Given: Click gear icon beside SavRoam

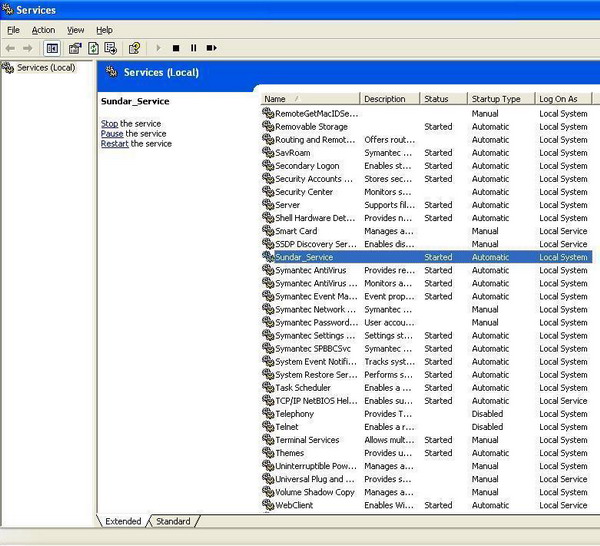Looking at the screenshot, I should click(x=268, y=152).
